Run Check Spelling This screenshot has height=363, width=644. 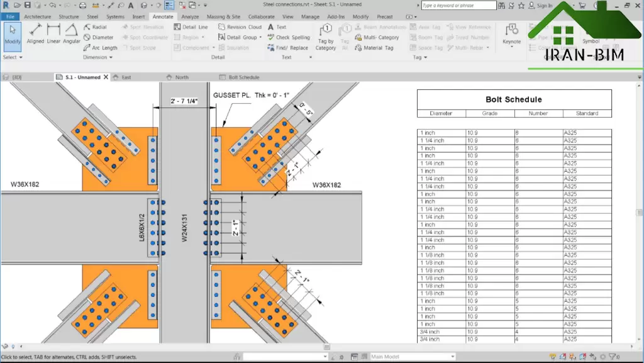tap(289, 38)
